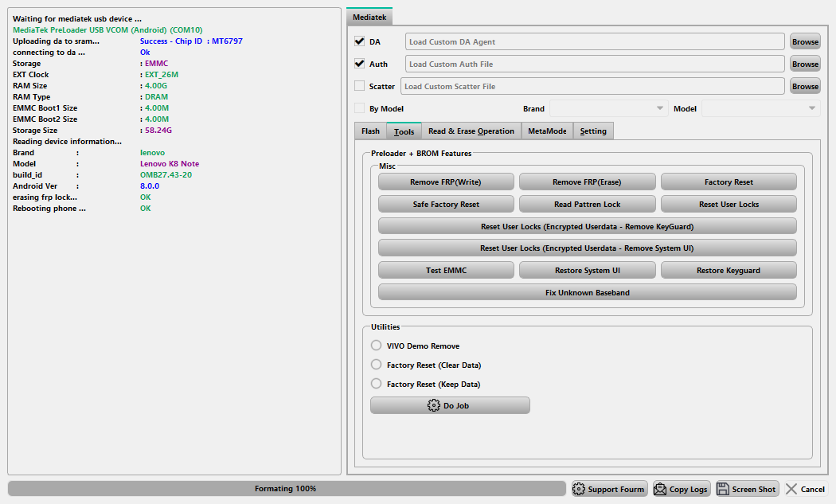Open the Model dropdown
Screen dimensions: 836x504
tap(761, 108)
